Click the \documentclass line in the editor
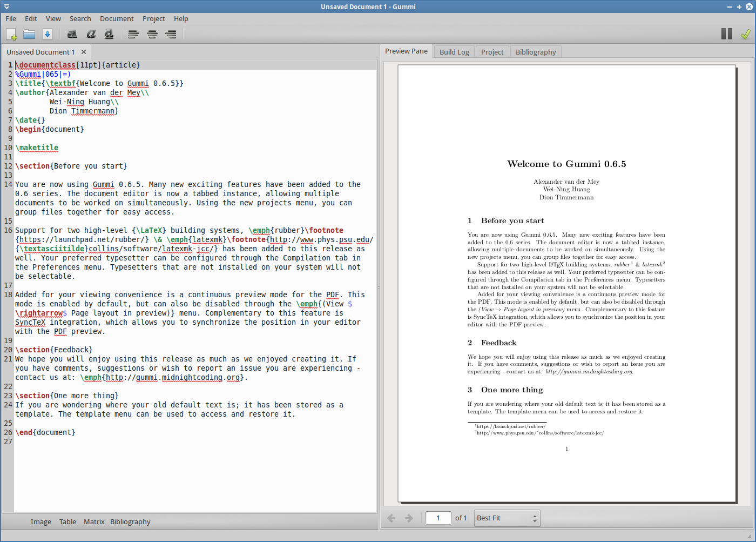Screen dimensions: 756x542 (x=78, y=65)
